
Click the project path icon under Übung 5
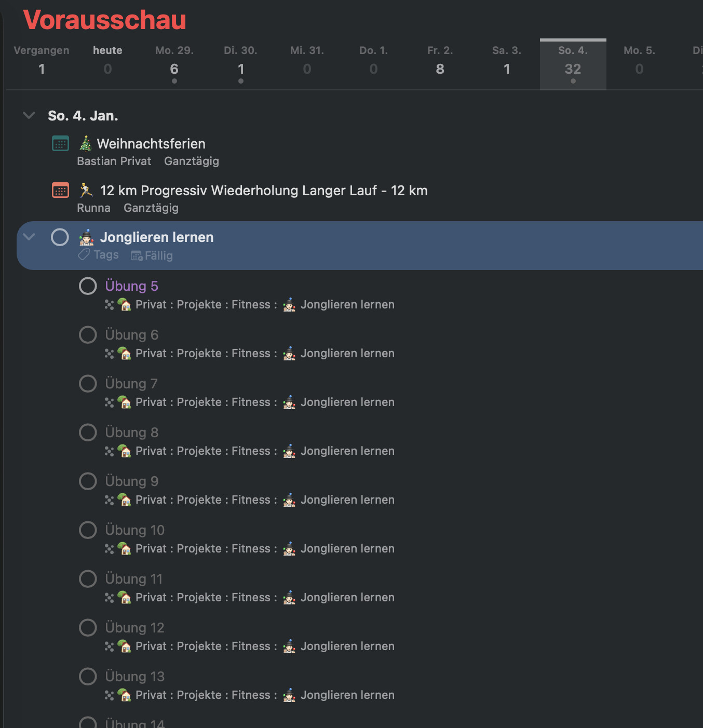(x=109, y=305)
